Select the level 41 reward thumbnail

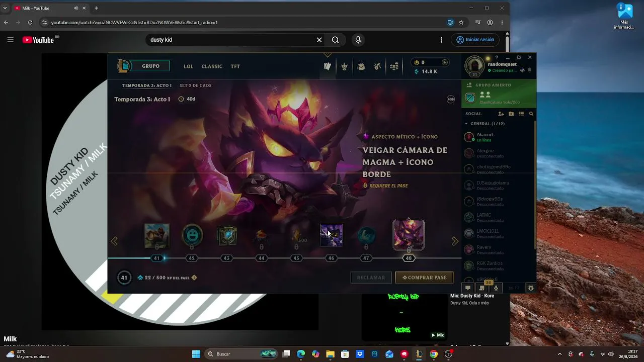[x=157, y=236]
